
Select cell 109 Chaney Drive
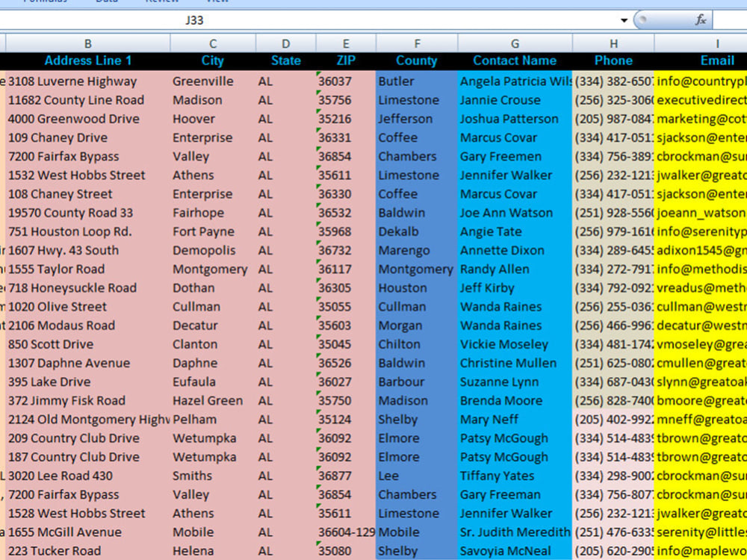pyautogui.click(x=87, y=137)
